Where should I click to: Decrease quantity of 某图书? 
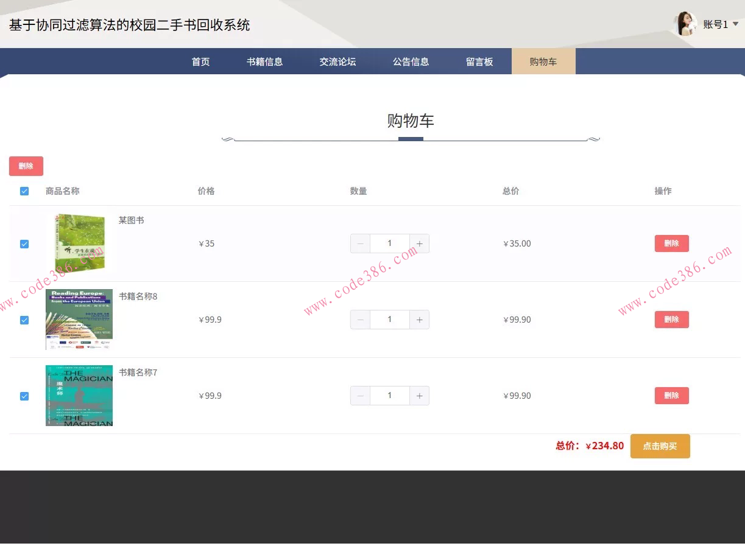(360, 243)
